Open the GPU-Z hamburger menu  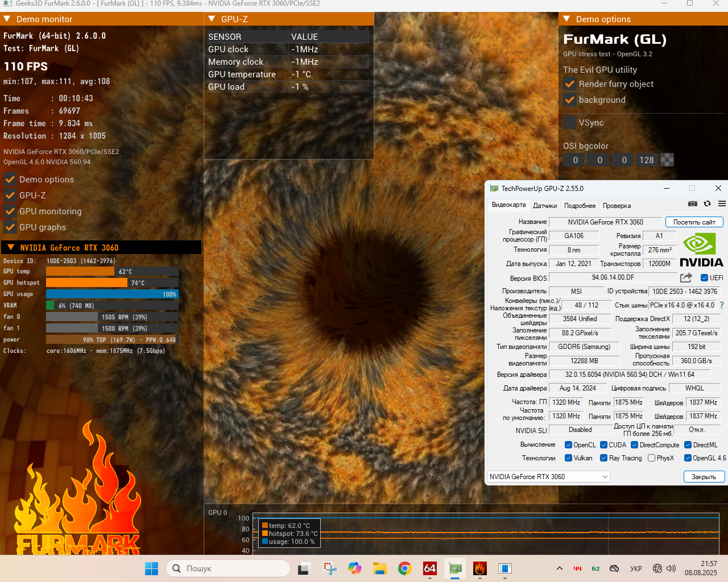pos(722,203)
